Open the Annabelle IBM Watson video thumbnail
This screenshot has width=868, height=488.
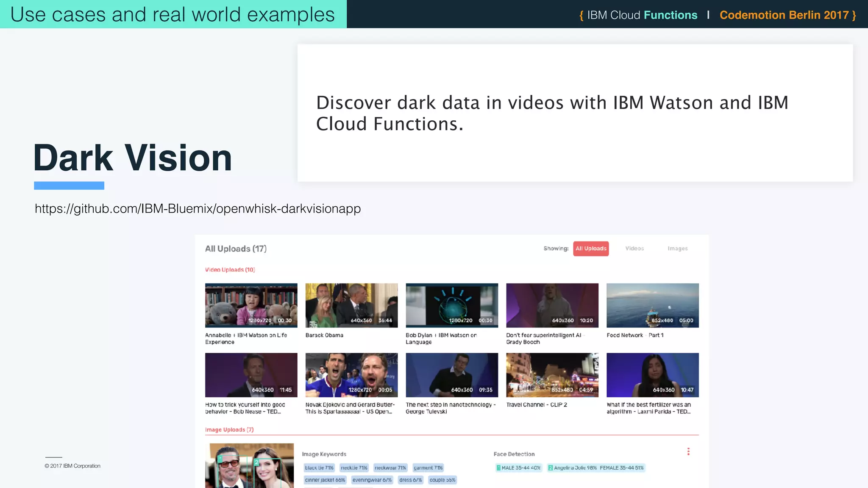tap(251, 305)
